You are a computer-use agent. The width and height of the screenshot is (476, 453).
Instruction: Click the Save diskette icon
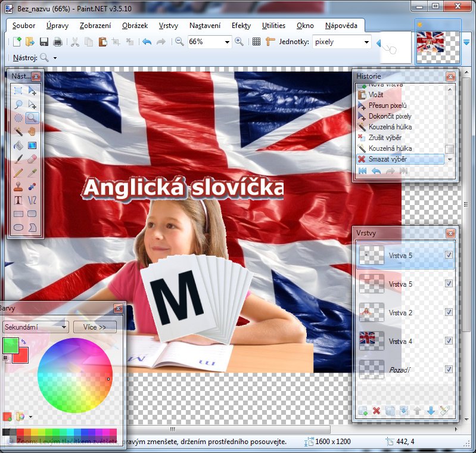point(44,42)
